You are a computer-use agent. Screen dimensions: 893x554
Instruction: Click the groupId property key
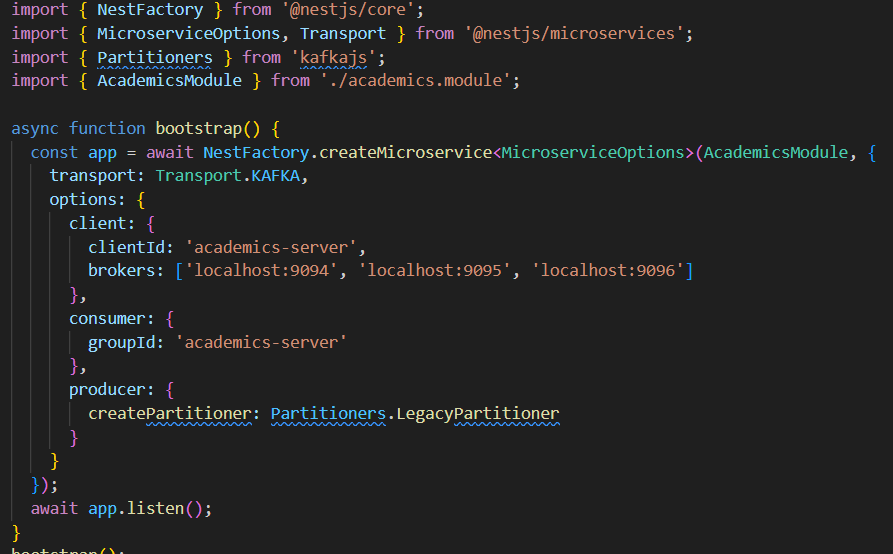coord(121,343)
